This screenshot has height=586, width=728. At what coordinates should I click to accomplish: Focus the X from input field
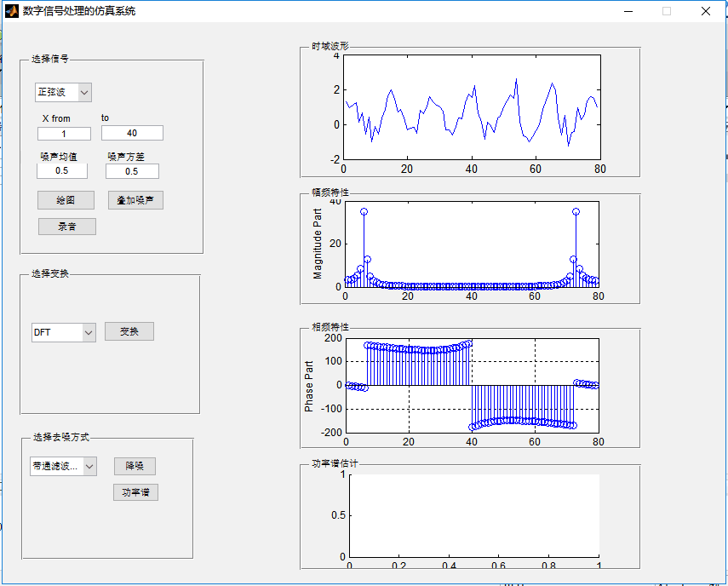point(64,134)
